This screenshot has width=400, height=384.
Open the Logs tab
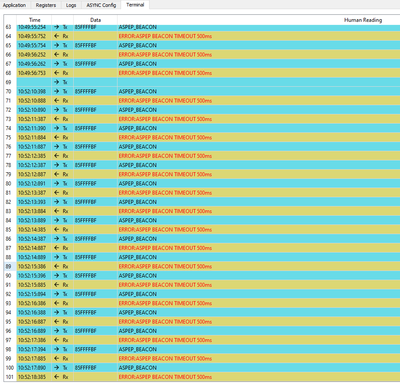71,5
